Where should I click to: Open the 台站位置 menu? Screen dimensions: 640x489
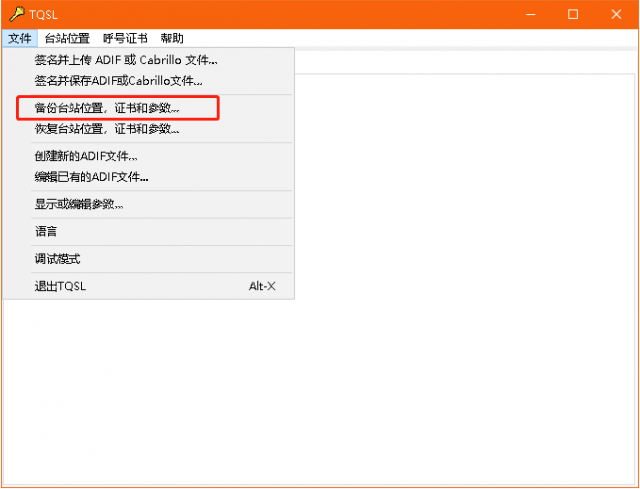(67, 38)
